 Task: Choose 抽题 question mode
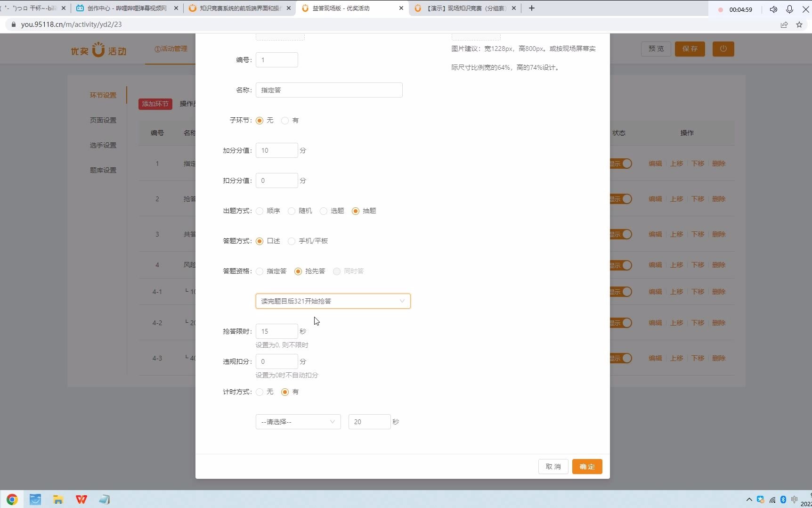[x=356, y=211]
